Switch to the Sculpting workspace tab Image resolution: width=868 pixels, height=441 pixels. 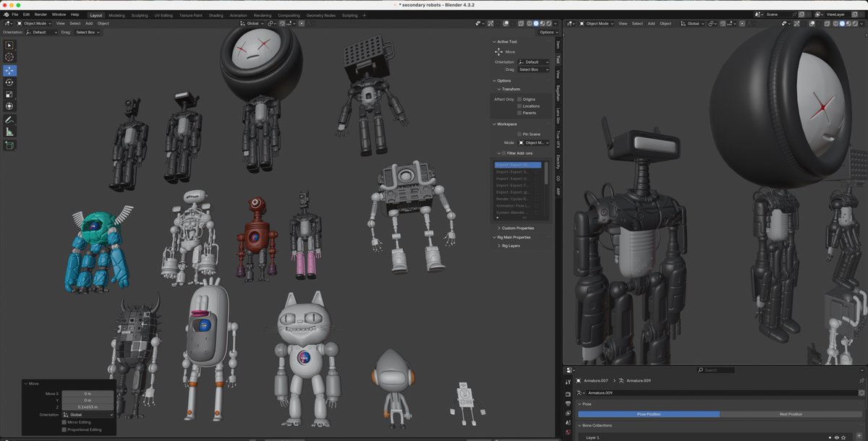point(139,15)
